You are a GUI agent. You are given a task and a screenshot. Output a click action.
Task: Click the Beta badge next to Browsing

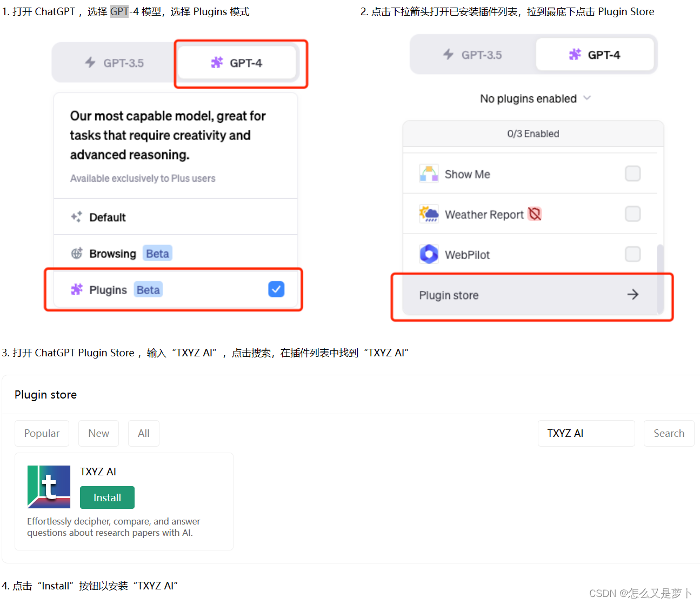point(157,254)
